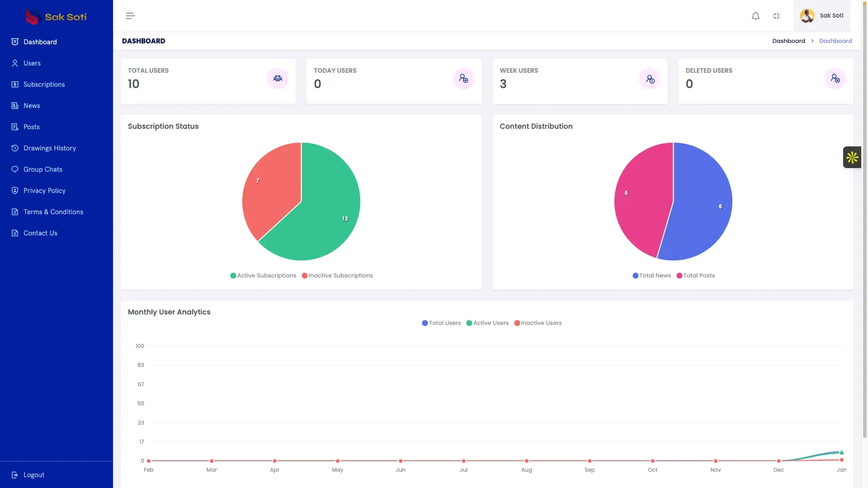Click the Jan Active Users data point
The height and width of the screenshot is (488, 868).
point(841,453)
